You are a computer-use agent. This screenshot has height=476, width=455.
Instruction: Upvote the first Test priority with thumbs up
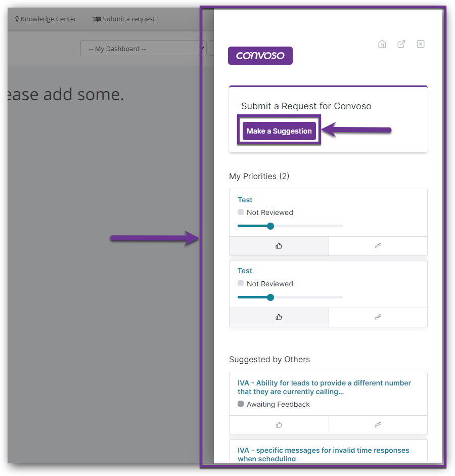click(279, 246)
